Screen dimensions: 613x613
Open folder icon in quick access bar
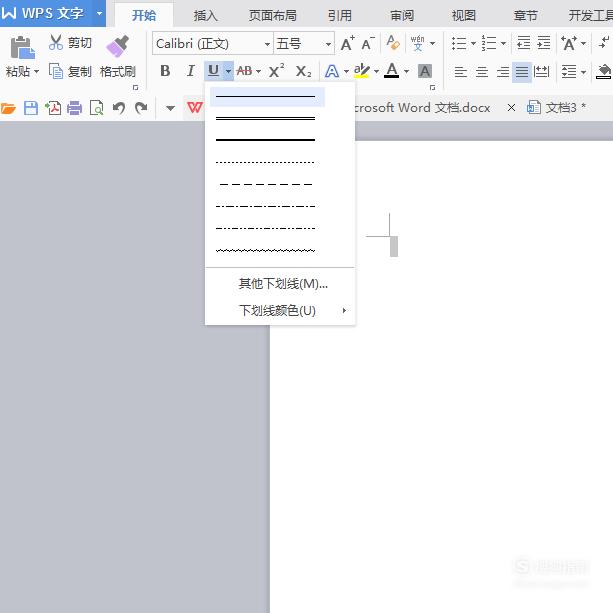(x=8, y=108)
